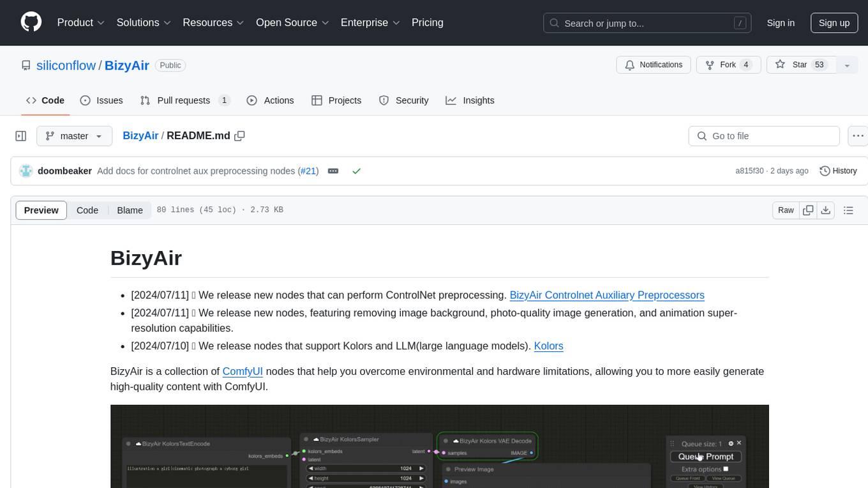Open the Projects tab
Image resolution: width=868 pixels, height=488 pixels.
[336, 100]
